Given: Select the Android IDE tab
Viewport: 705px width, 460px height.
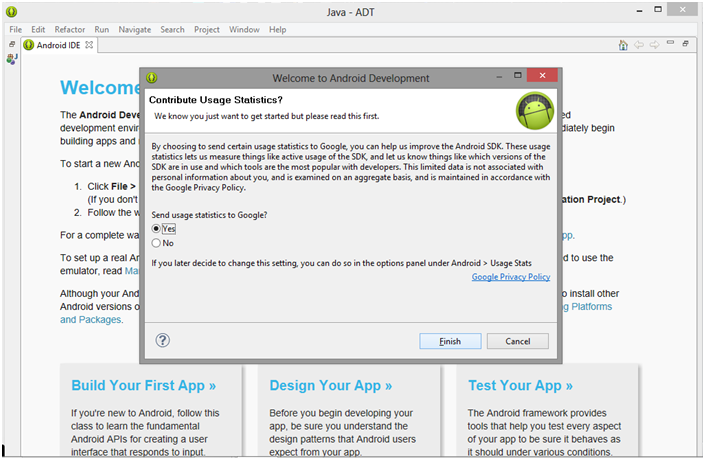Looking at the screenshot, I should click(58, 45).
